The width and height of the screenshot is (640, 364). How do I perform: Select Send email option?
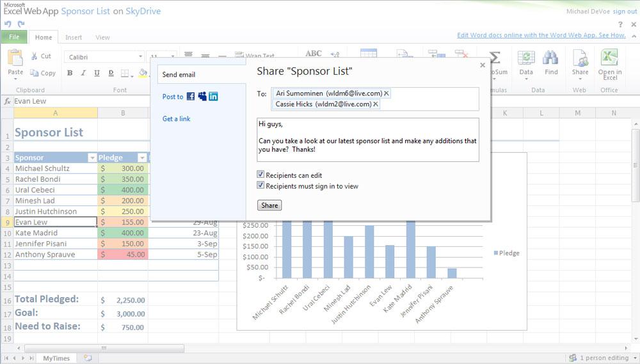179,75
